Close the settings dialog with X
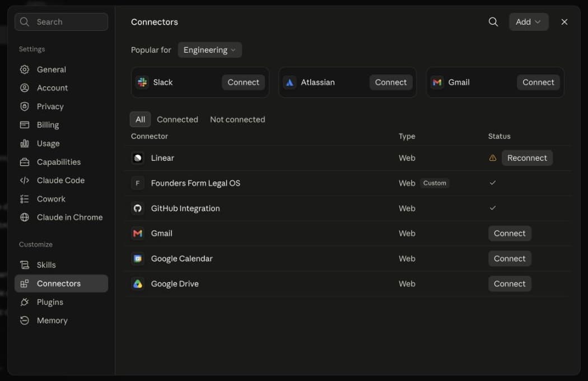This screenshot has height=381, width=588. pos(564,22)
